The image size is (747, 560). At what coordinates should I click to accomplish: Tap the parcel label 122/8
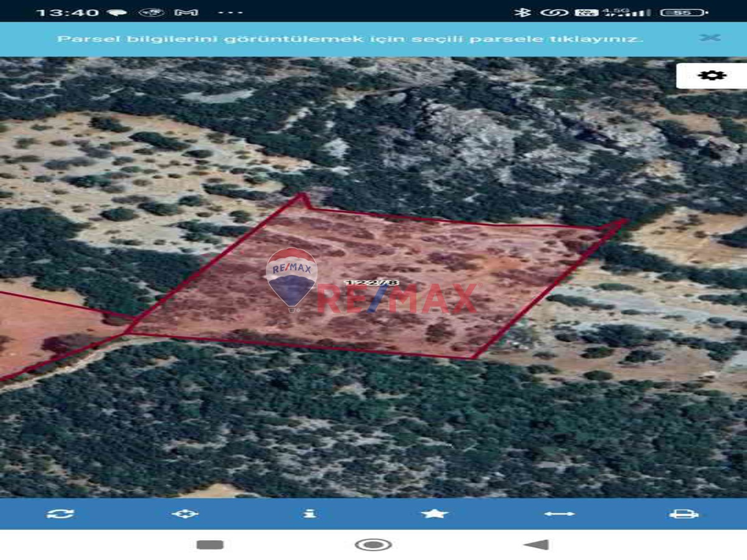372,283
